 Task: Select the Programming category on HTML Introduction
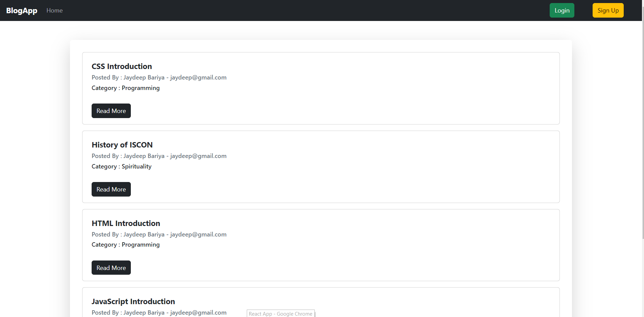(x=141, y=245)
